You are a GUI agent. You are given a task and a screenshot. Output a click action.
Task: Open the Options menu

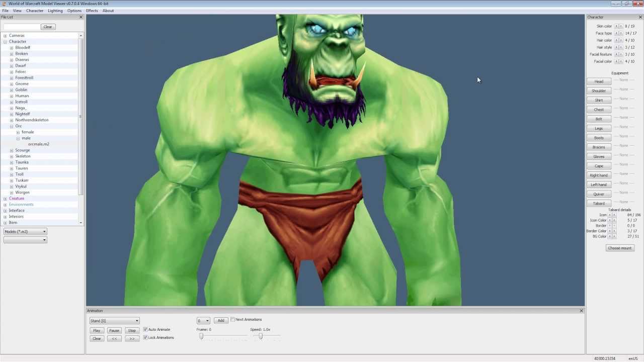click(74, 11)
